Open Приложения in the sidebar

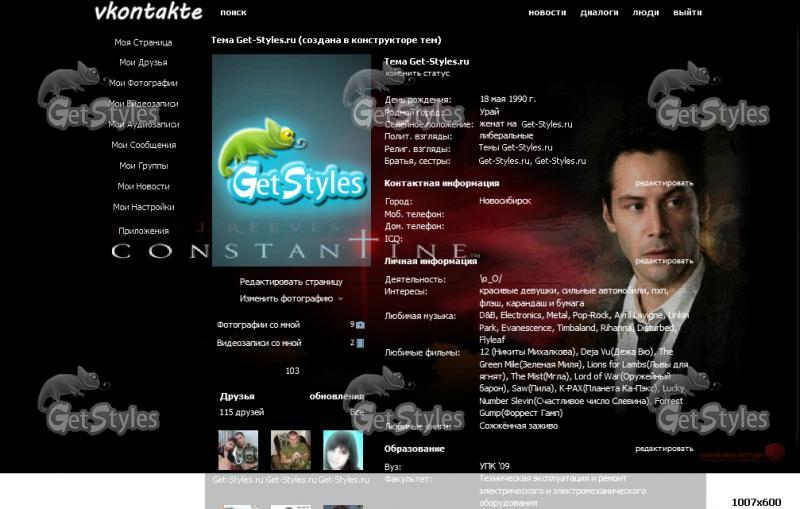click(x=143, y=231)
